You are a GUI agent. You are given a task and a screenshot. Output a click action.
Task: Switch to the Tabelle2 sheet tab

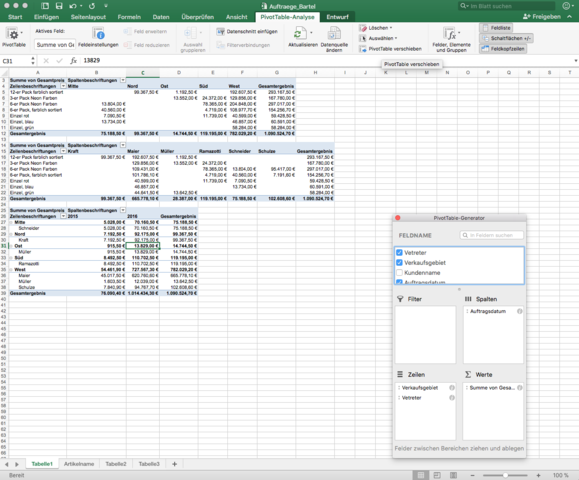tap(116, 464)
